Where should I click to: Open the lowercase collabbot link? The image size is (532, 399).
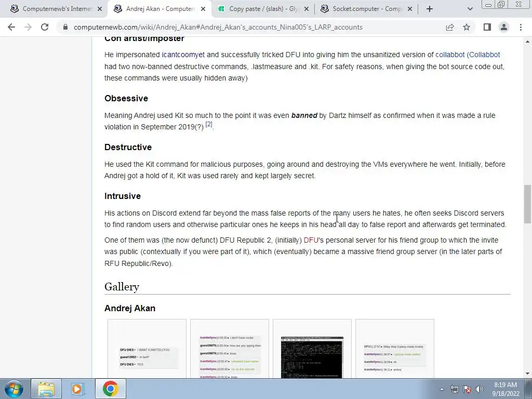pos(450,55)
